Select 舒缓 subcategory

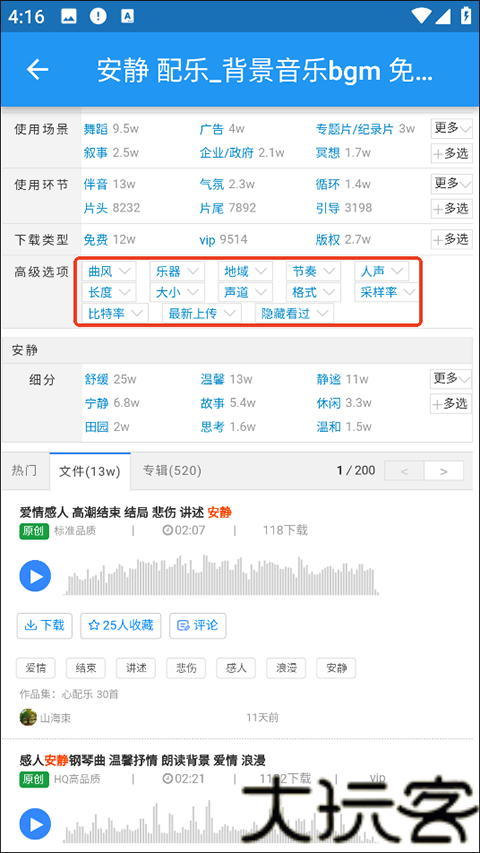(97, 379)
